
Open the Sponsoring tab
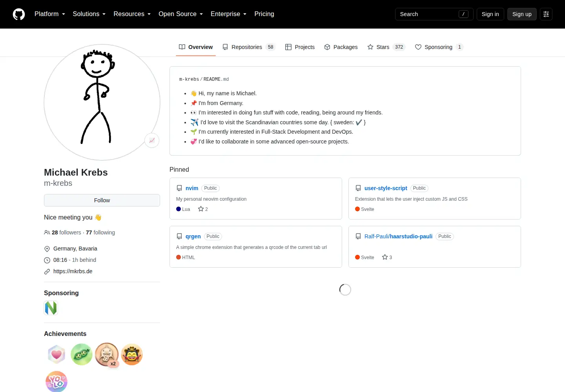[439, 47]
